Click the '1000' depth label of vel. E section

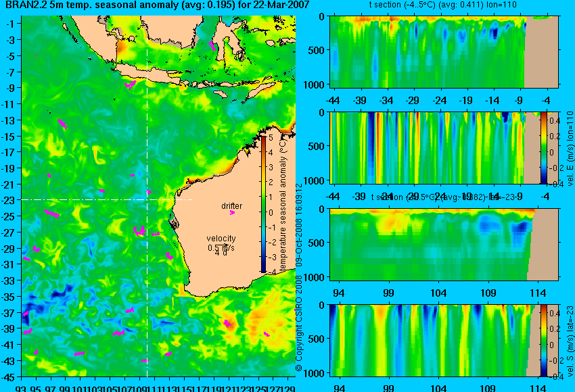coord(315,180)
